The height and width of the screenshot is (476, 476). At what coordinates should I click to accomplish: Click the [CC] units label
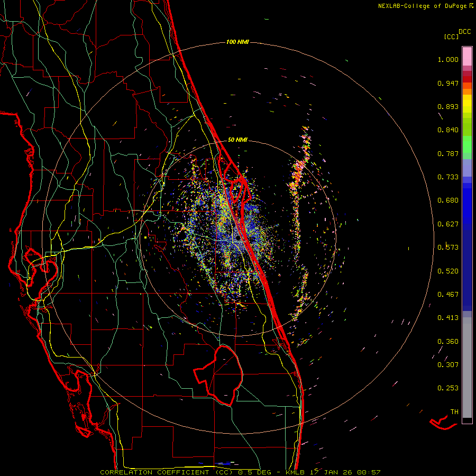(452, 36)
